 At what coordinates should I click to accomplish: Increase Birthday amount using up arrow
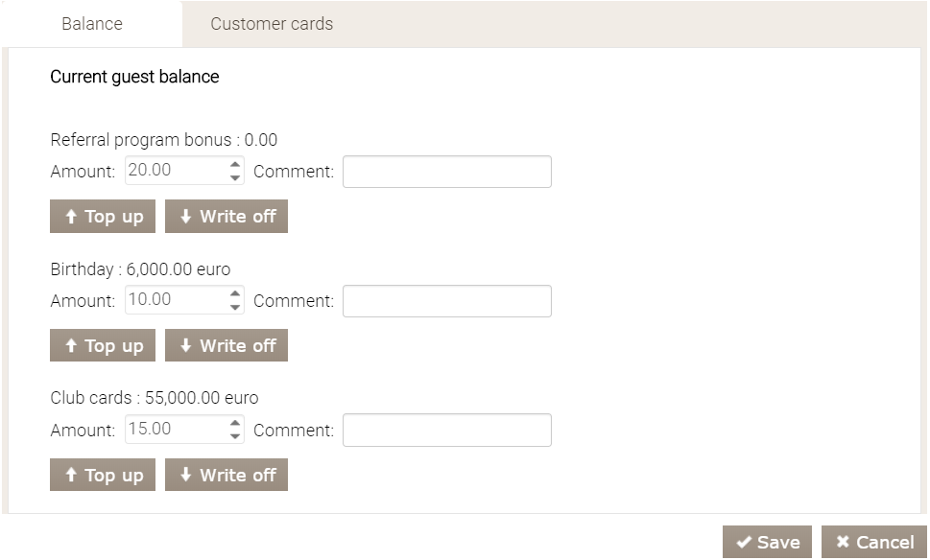point(235,294)
